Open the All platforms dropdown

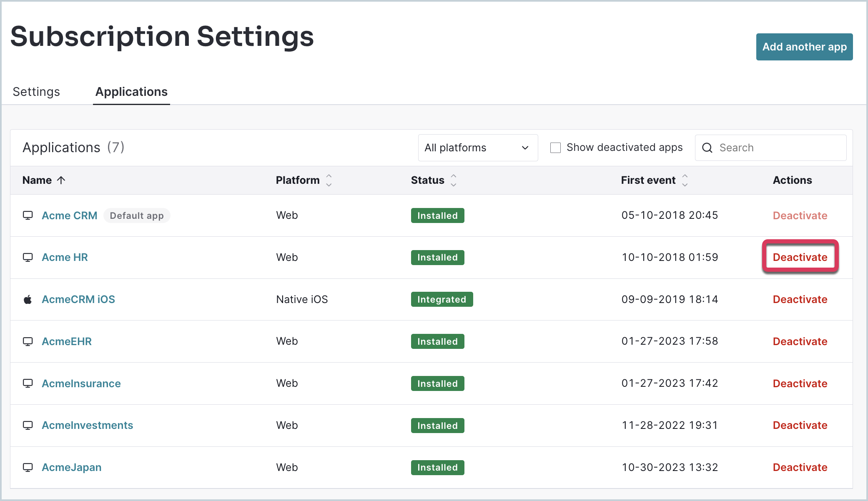pos(478,148)
